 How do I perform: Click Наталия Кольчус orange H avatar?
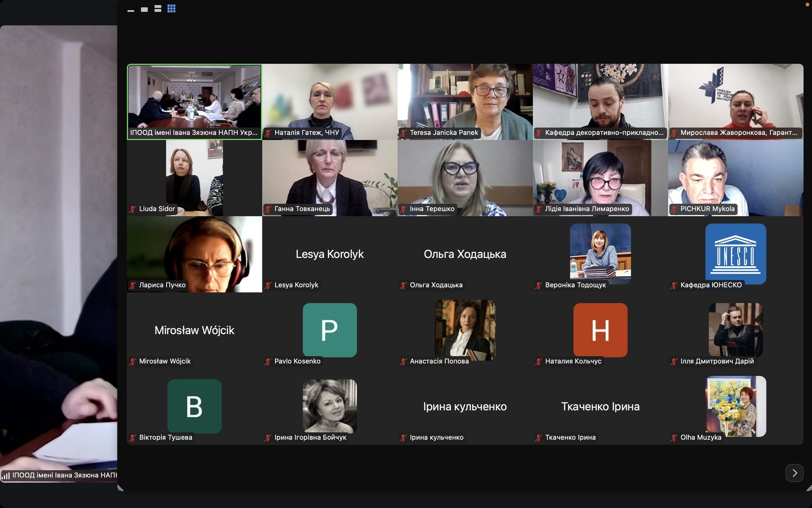coord(600,330)
